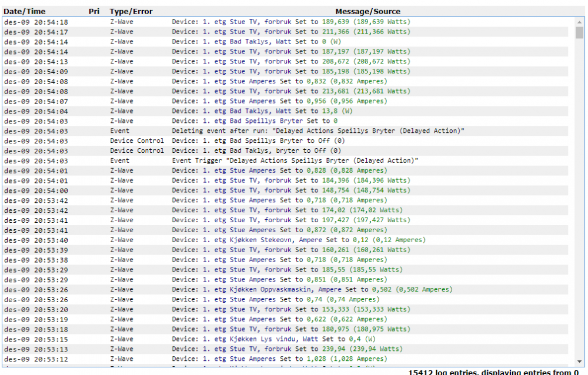The width and height of the screenshot is (588, 375).
Task: Select the Stue TV 189,639 Watts entry
Action: click(x=291, y=22)
